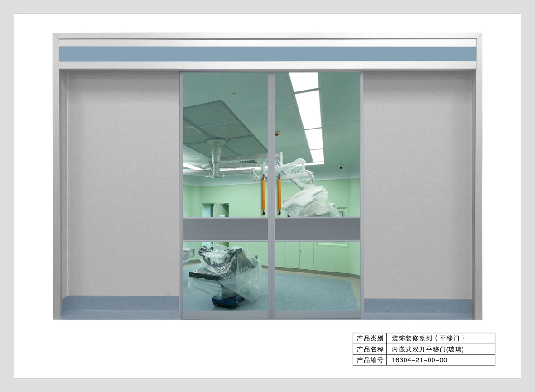Click the right orange door handle
The height and width of the screenshot is (392, 535).
point(280,195)
